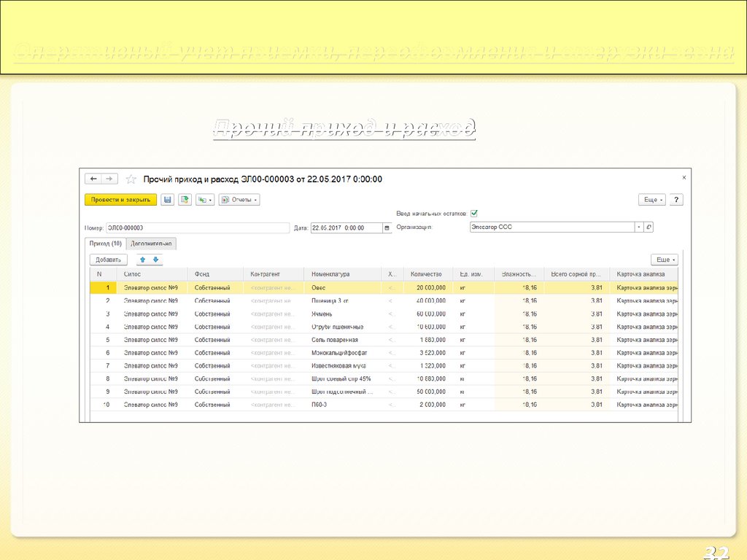Expand the Отчеты dropdown
The width and height of the screenshot is (747, 560).
coord(239,199)
